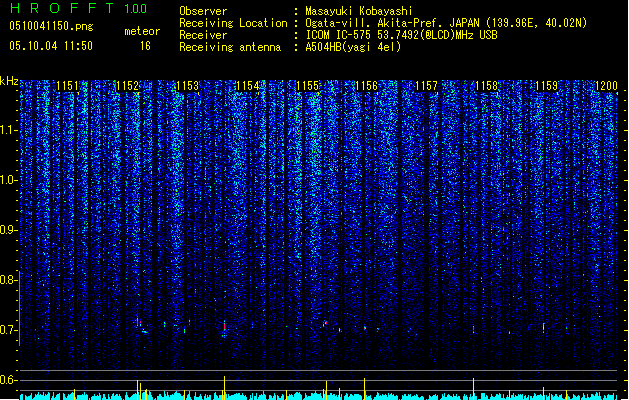Click the 1154 time marker

[x=248, y=86]
